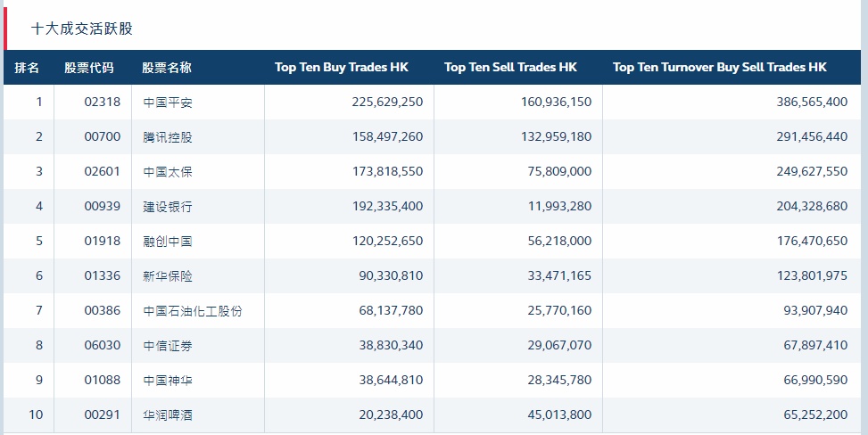
Task: Click stock code 01088
Action: 103,381
